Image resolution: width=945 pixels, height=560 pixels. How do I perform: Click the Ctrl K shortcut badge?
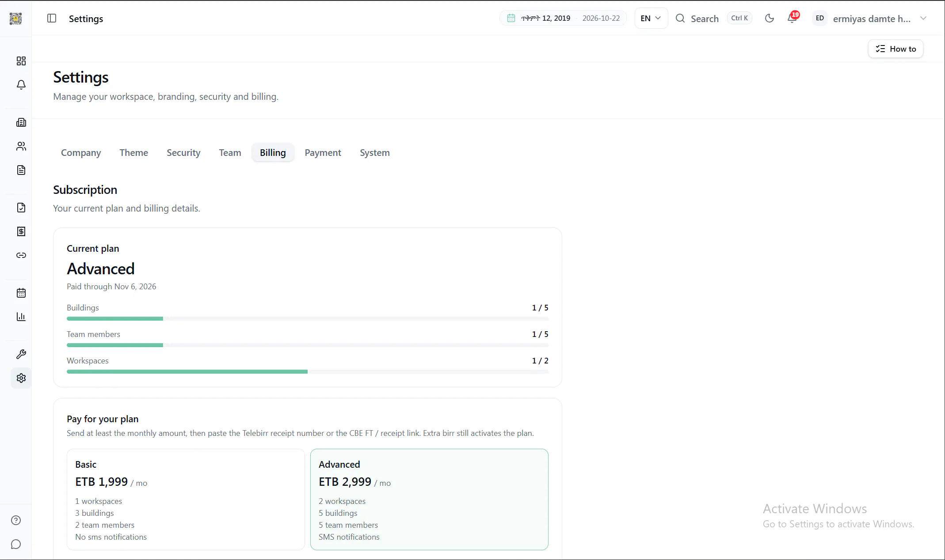pos(739,18)
